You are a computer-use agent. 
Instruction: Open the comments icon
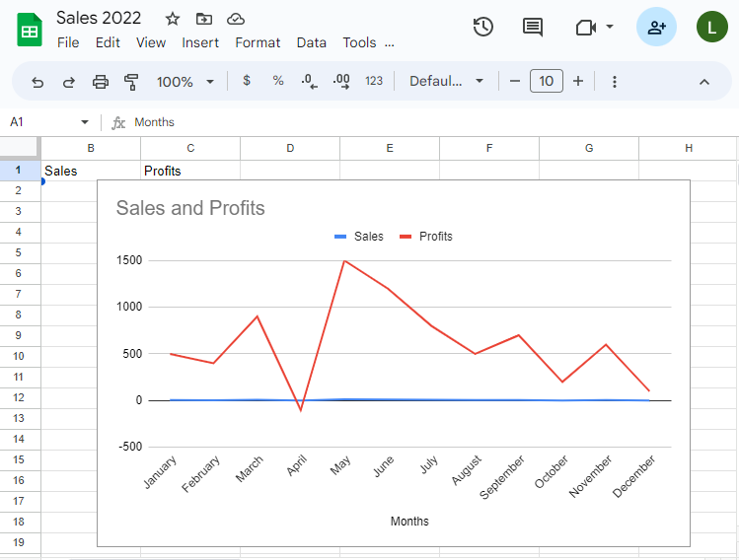point(533,27)
